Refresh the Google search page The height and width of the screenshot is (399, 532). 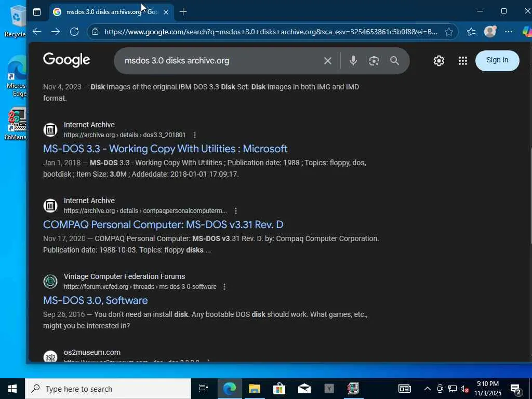tap(74, 32)
